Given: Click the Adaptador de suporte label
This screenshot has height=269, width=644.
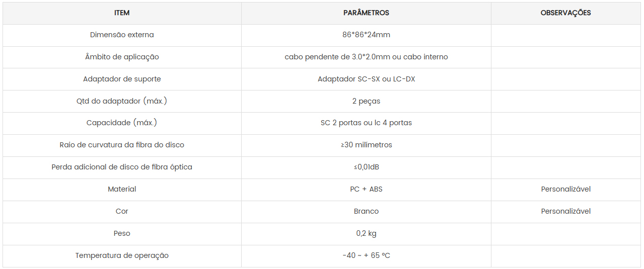Looking at the screenshot, I should coord(122,79).
